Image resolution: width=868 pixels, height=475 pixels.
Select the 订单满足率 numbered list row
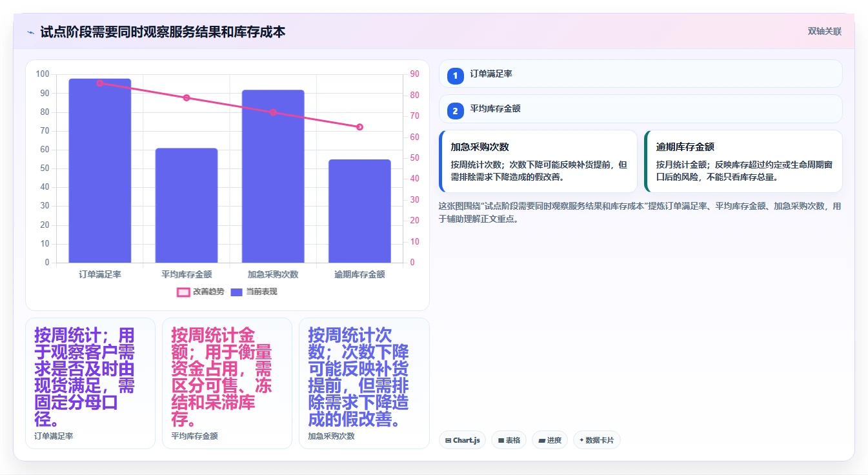pyautogui.click(x=640, y=74)
